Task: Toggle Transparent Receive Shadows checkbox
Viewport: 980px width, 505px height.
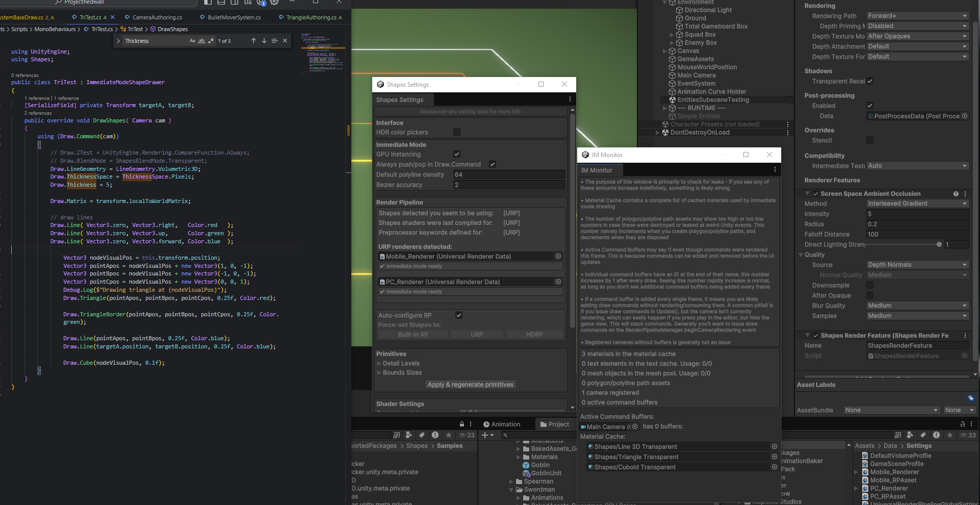Action: point(870,81)
